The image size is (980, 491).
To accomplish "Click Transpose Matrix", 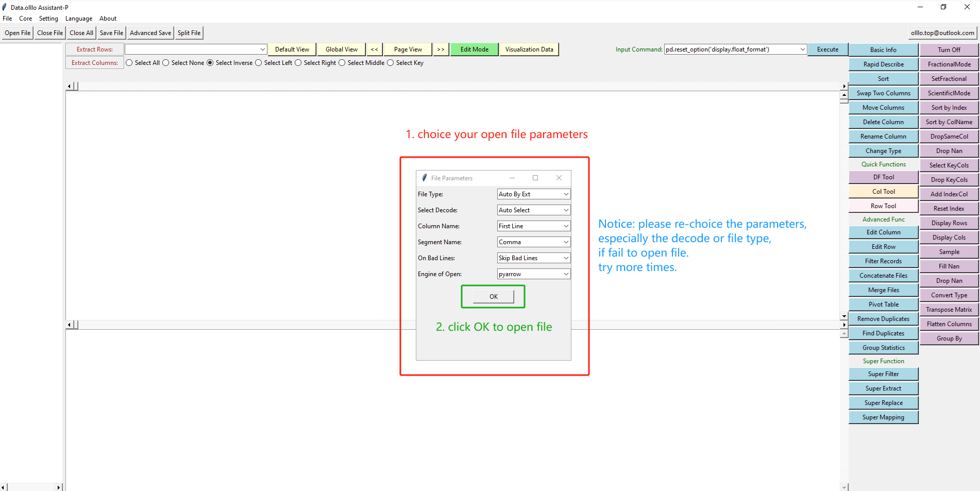I will click(949, 310).
